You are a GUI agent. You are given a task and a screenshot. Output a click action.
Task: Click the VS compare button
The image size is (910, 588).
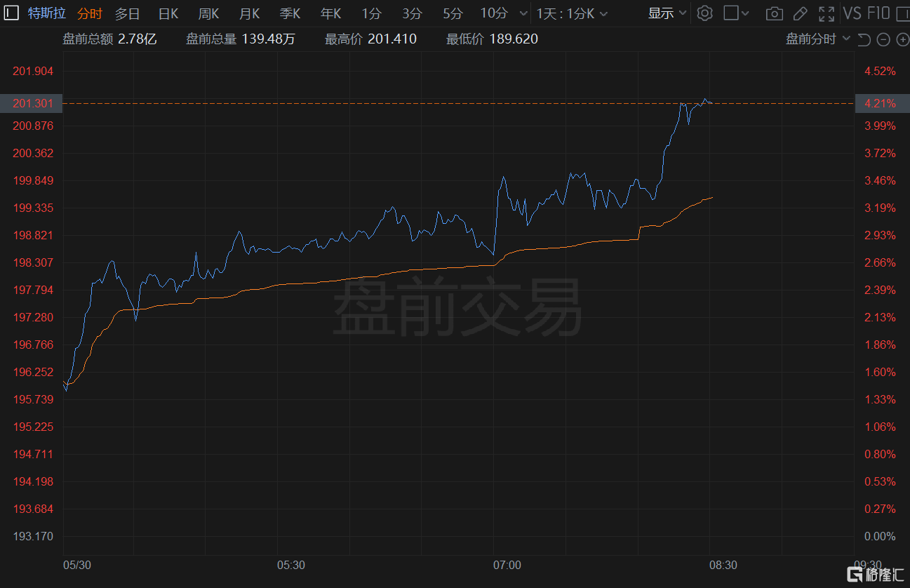point(852,13)
